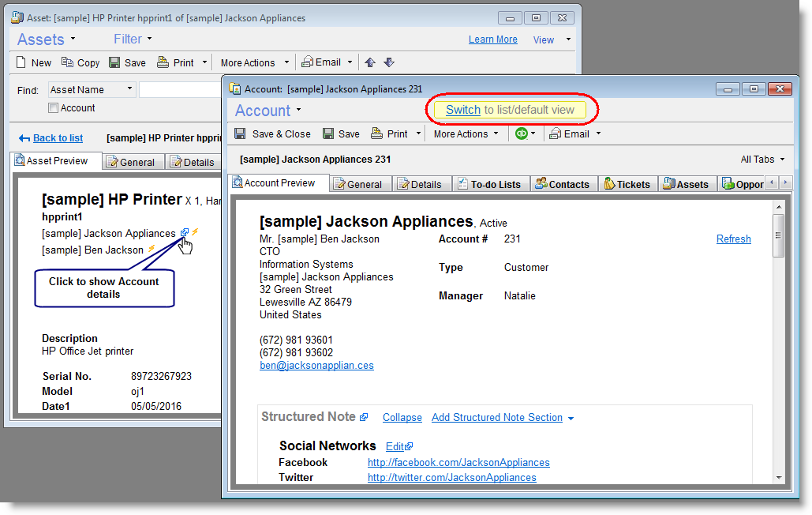Click the Copy icon in Assets toolbar
Image resolution: width=812 pixels, height=515 pixels.
[68, 62]
